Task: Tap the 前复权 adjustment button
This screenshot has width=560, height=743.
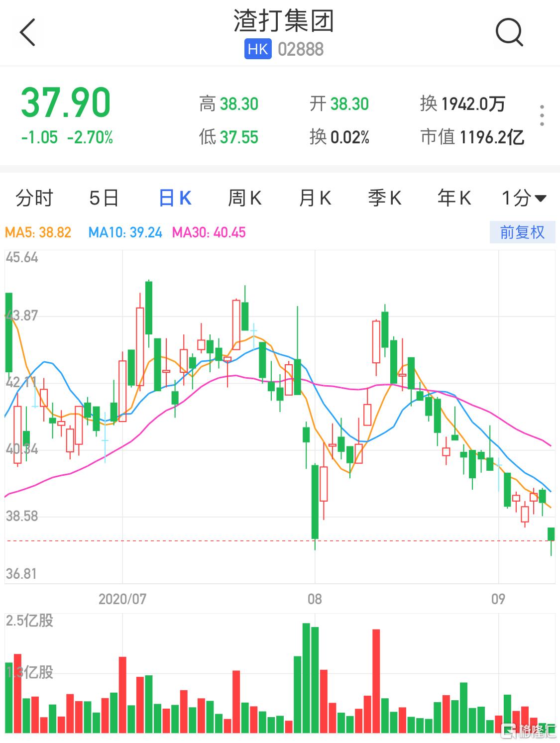Action: [522, 232]
